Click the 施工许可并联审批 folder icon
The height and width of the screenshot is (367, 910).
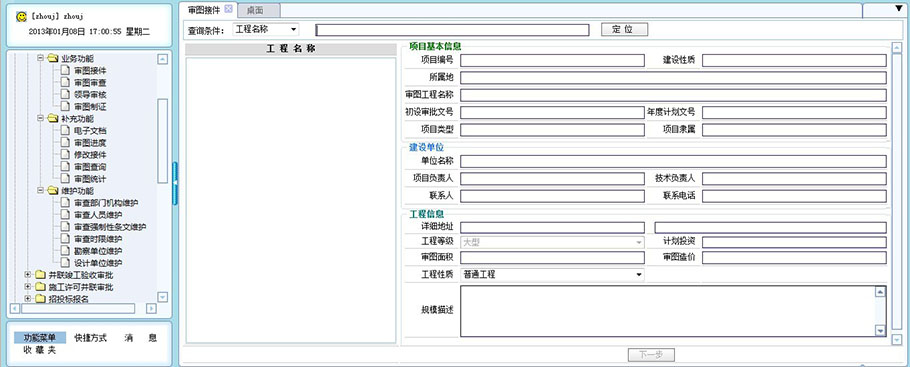pyautogui.click(x=40, y=287)
